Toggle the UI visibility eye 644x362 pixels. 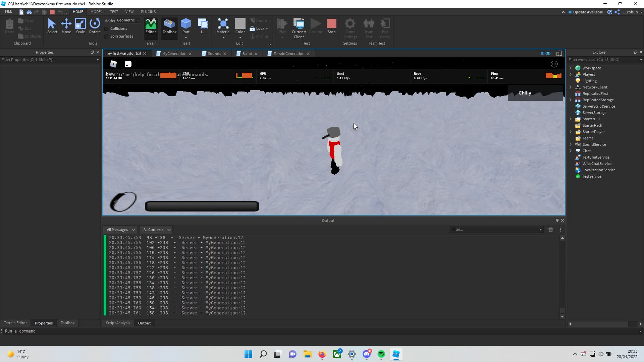pyautogui.click(x=545, y=53)
